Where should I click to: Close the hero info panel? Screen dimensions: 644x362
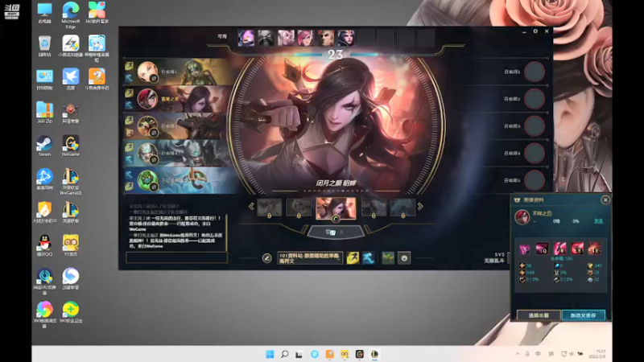(x=605, y=200)
